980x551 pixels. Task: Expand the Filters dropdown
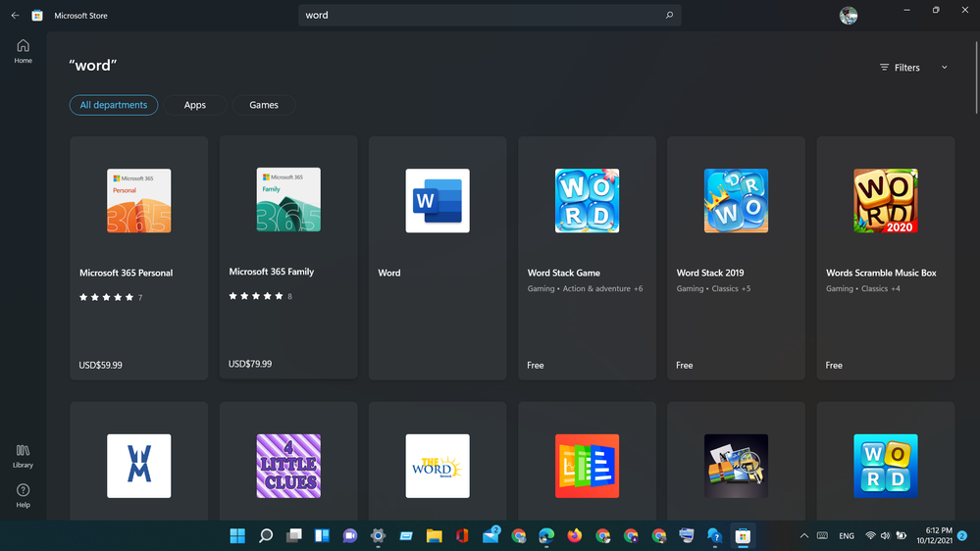pos(913,68)
